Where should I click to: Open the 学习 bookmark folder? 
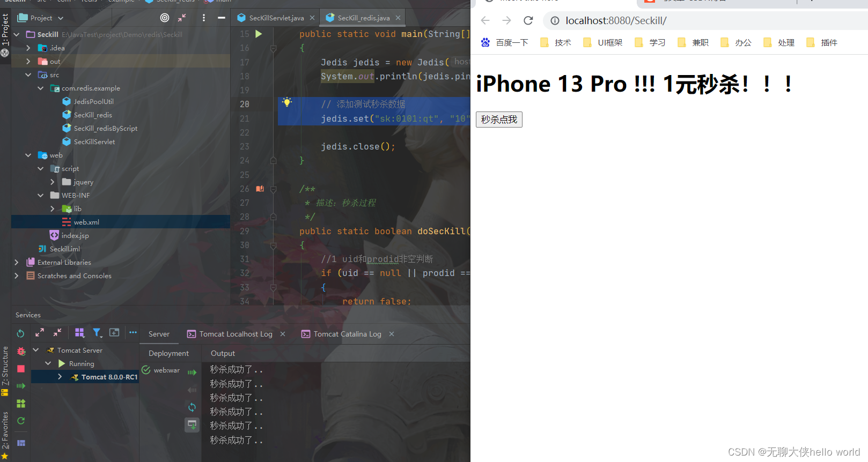pos(650,42)
